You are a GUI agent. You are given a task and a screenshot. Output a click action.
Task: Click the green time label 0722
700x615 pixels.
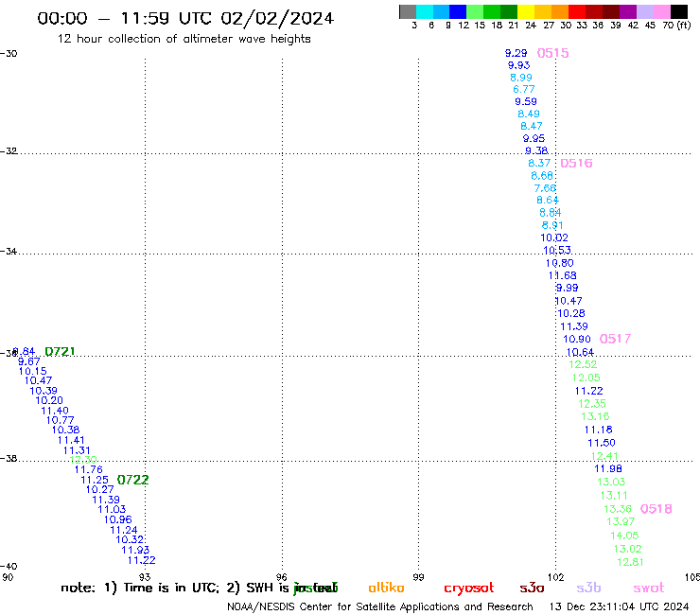(x=132, y=480)
